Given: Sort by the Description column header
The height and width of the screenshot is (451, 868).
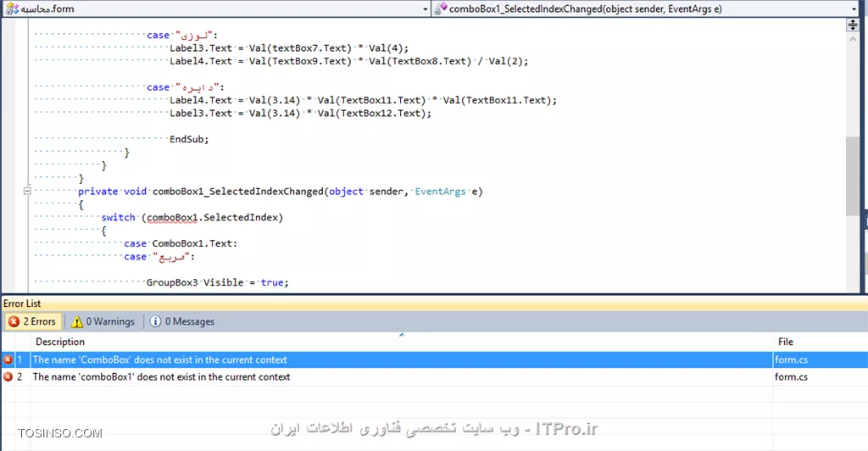Looking at the screenshot, I should [402, 342].
